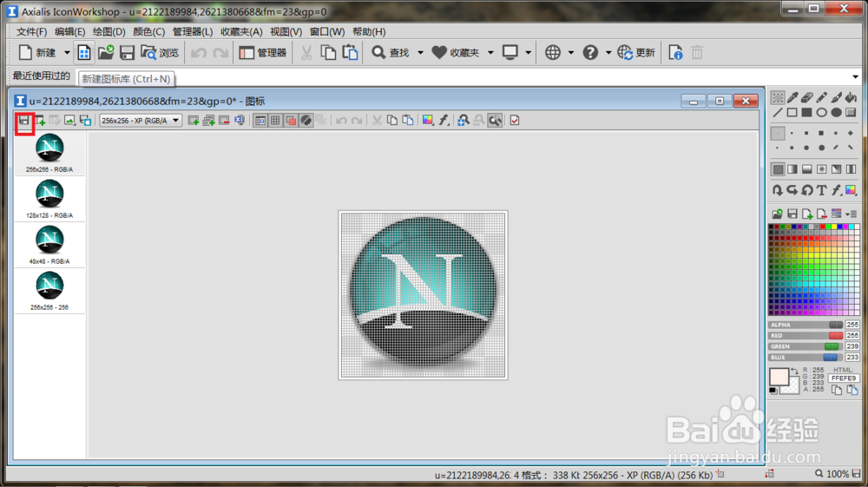Toggle the preview pane display button
Viewport: 868px width, 487px height.
pyautogui.click(x=260, y=120)
